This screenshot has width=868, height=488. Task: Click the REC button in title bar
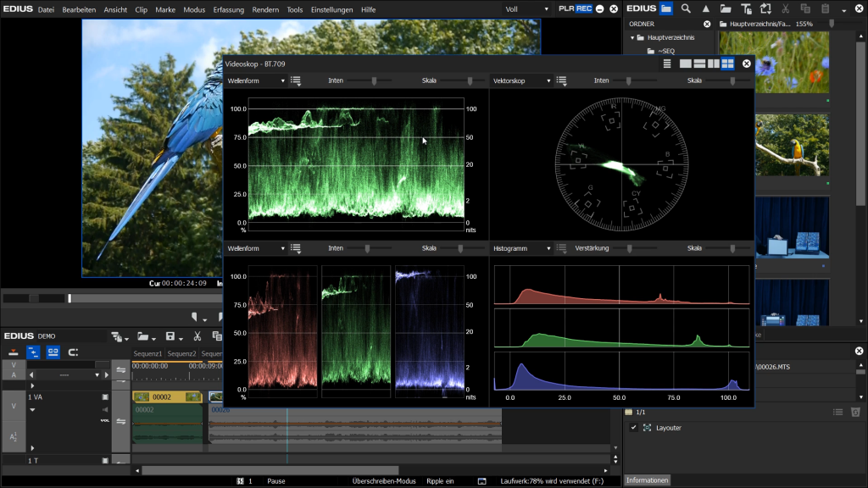click(x=584, y=8)
